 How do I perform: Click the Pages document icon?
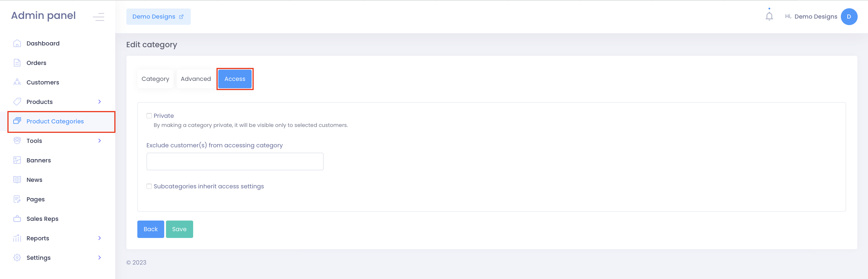pos(17,199)
